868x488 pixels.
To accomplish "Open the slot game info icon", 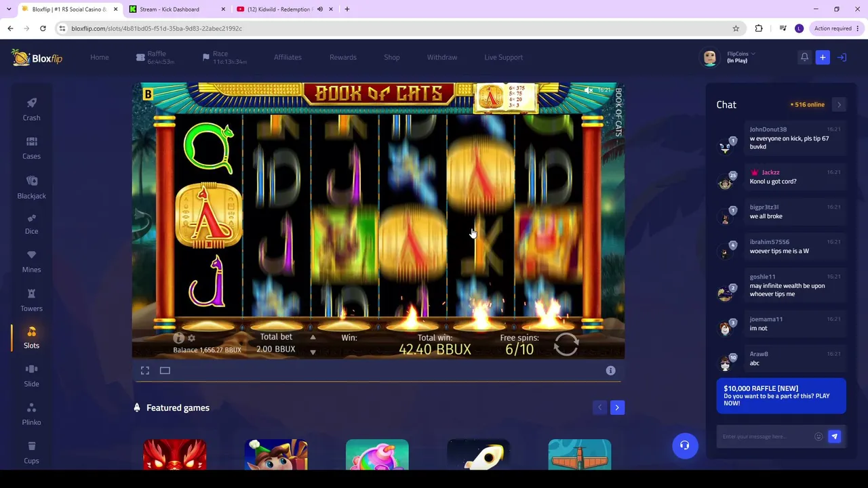I will pos(179,338).
